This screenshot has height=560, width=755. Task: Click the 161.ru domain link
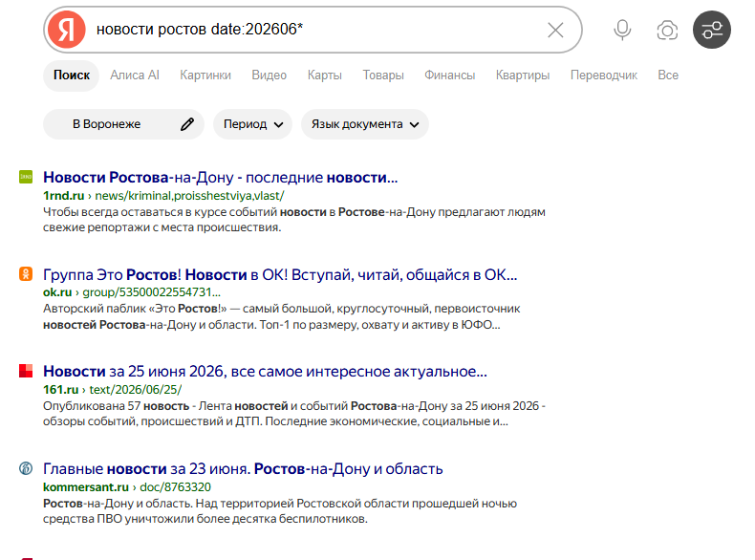60,390
